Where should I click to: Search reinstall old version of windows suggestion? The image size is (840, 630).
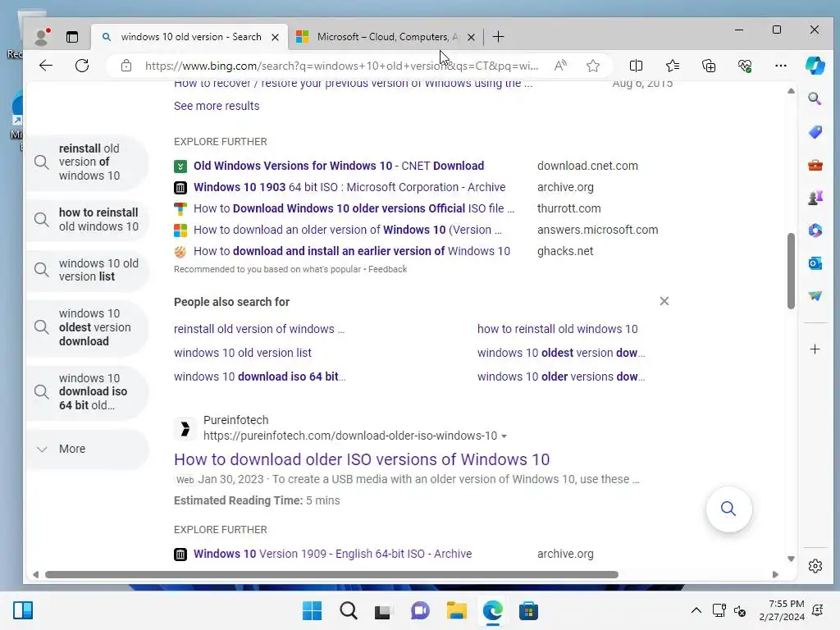click(x=258, y=329)
